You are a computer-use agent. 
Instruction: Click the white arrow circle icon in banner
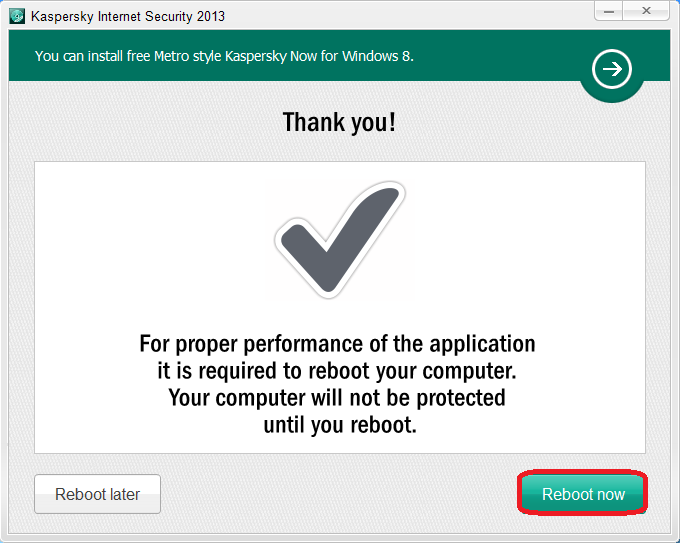[612, 69]
